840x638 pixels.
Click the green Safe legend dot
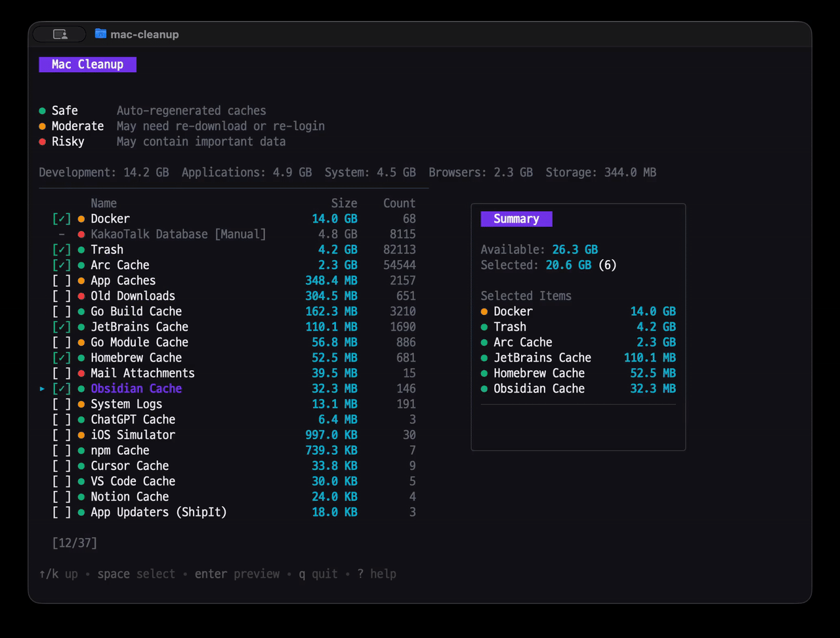(x=42, y=111)
